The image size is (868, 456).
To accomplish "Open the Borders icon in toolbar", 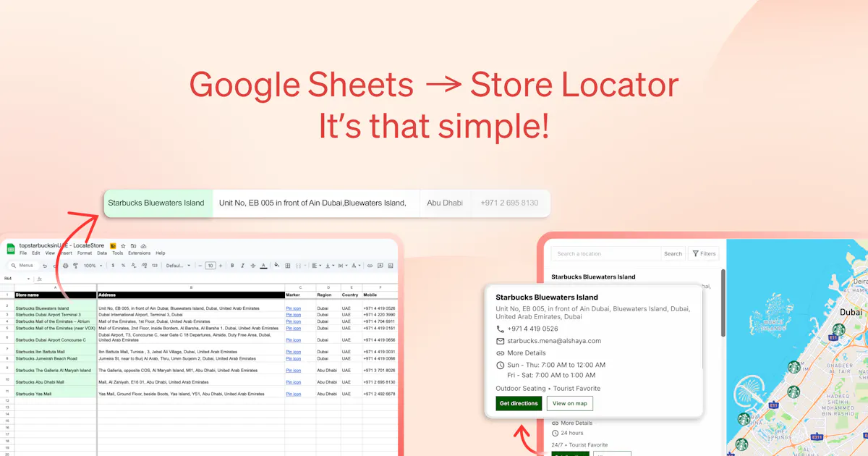I will pyautogui.click(x=288, y=266).
